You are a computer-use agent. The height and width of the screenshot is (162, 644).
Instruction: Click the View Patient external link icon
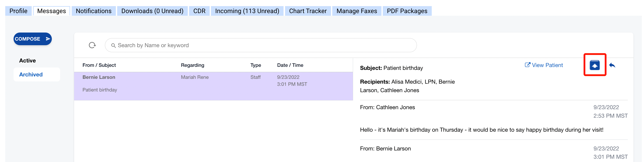click(x=527, y=65)
